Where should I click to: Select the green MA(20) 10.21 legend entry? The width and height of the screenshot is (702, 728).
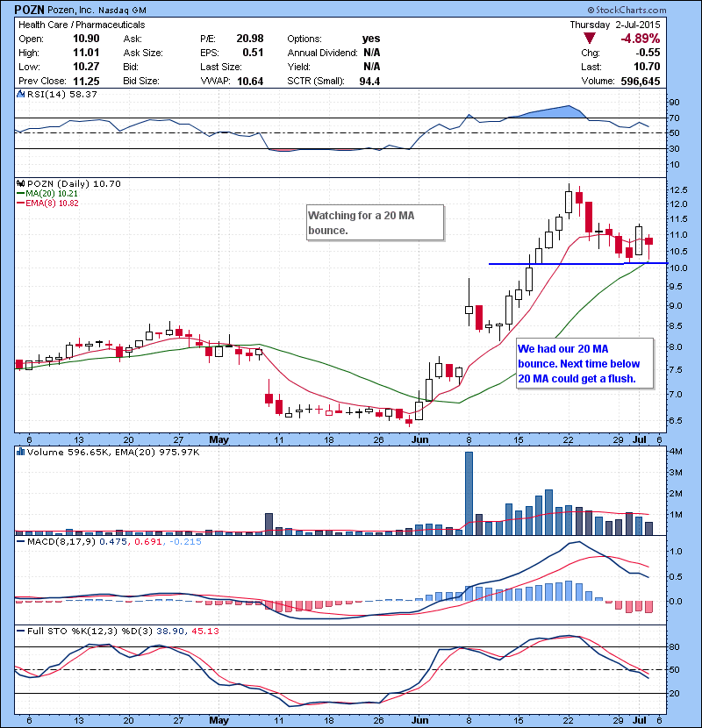(x=47, y=194)
